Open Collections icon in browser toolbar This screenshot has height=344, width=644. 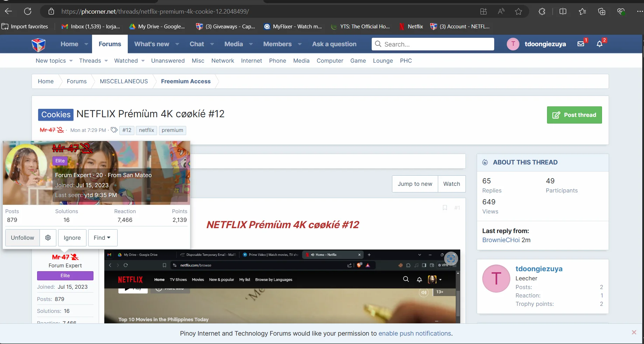point(602,12)
